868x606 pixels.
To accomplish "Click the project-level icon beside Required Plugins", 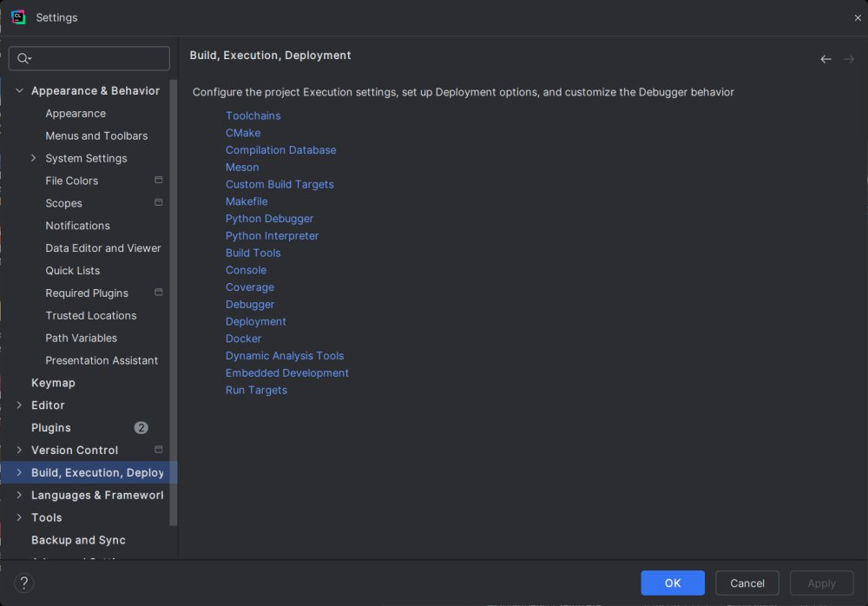I will (159, 293).
